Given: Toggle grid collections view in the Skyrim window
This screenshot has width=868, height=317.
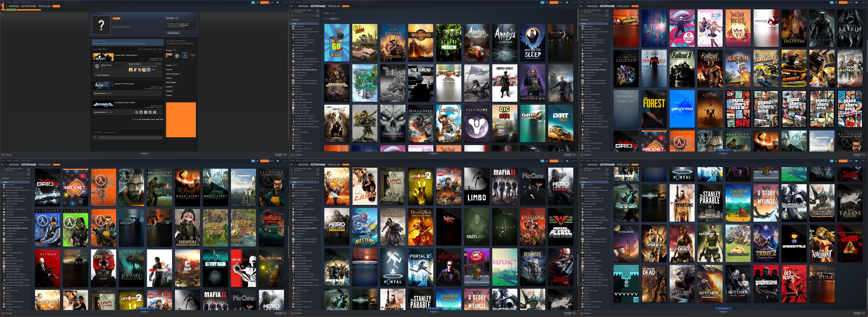Looking at the screenshot, I should click(x=607, y=11).
